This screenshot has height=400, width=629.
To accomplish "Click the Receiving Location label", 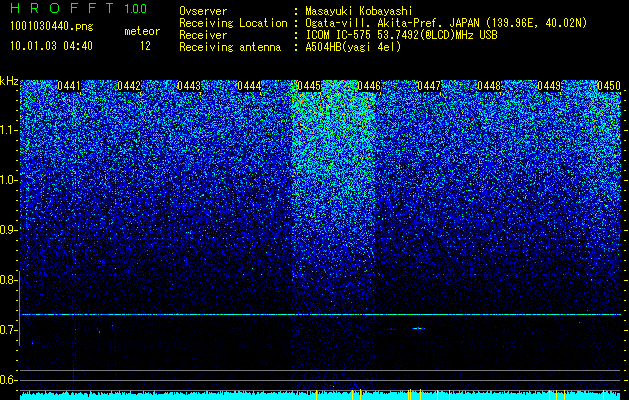I will (233, 23).
